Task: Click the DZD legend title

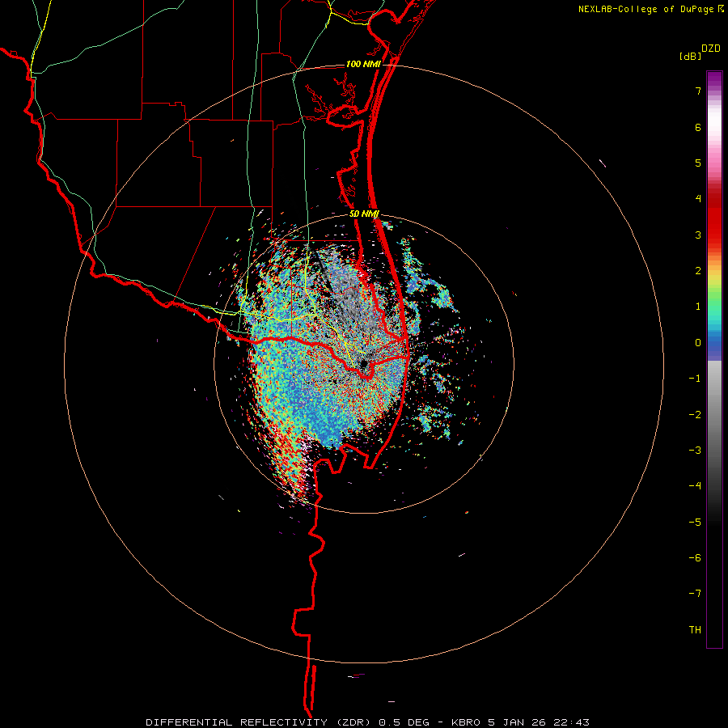Action: click(x=711, y=49)
